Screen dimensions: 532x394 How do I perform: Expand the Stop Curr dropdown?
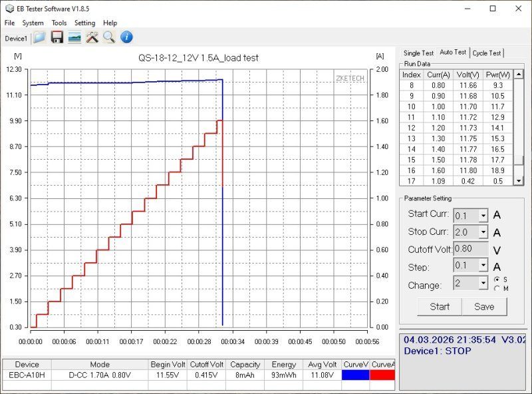click(483, 232)
